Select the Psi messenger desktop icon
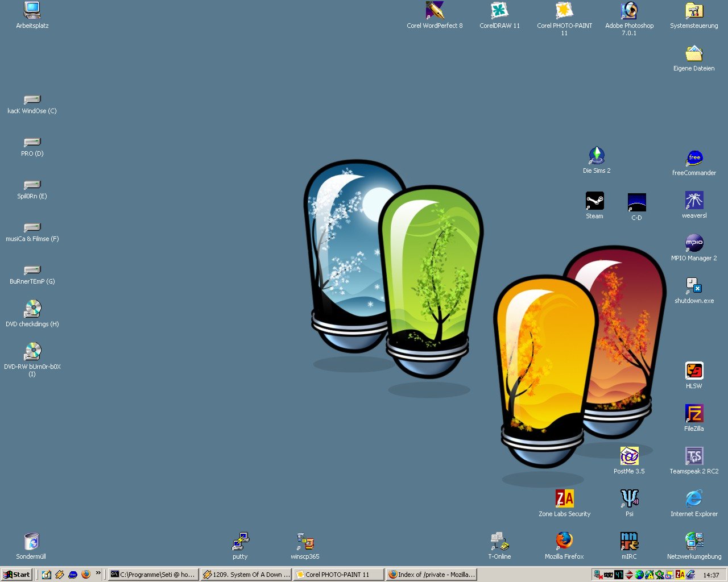Image resolution: width=728 pixels, height=582 pixels. click(x=629, y=500)
